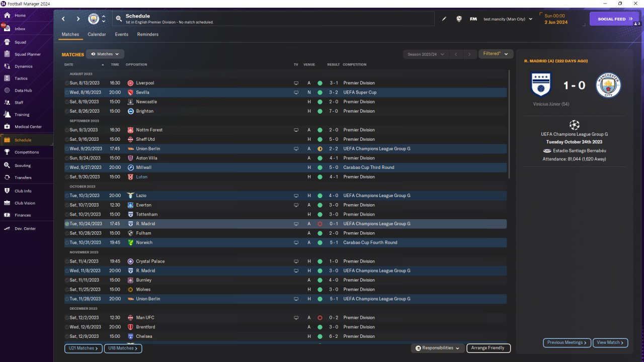The height and width of the screenshot is (362, 644).
Task: Open the Squad Planner
Action: click(x=27, y=54)
